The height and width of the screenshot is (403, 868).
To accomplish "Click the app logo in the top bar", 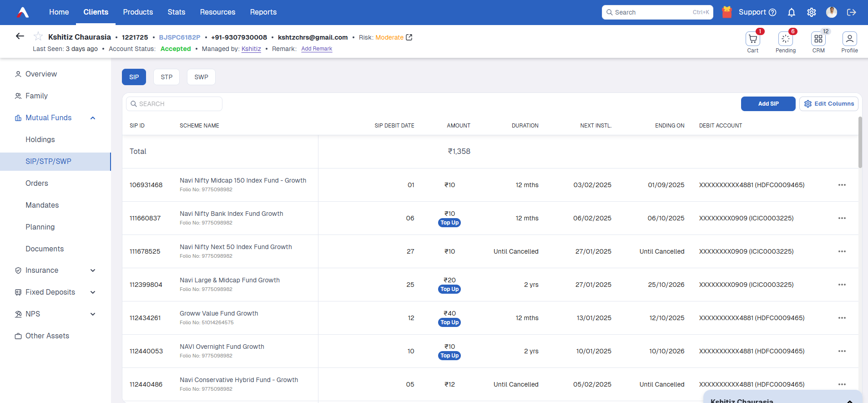I will coord(23,12).
